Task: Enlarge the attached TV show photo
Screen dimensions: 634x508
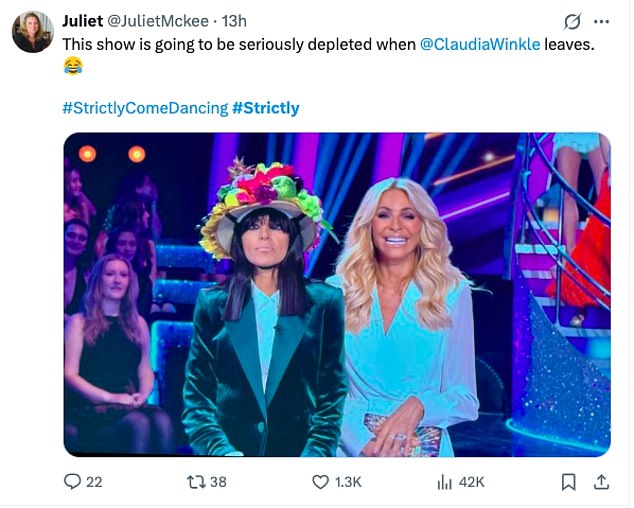Action: [x=337, y=294]
